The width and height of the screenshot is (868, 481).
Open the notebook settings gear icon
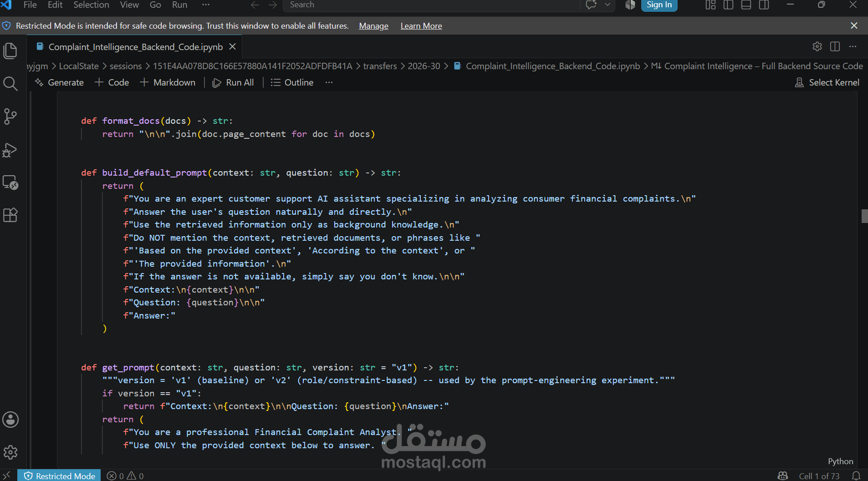click(x=817, y=46)
